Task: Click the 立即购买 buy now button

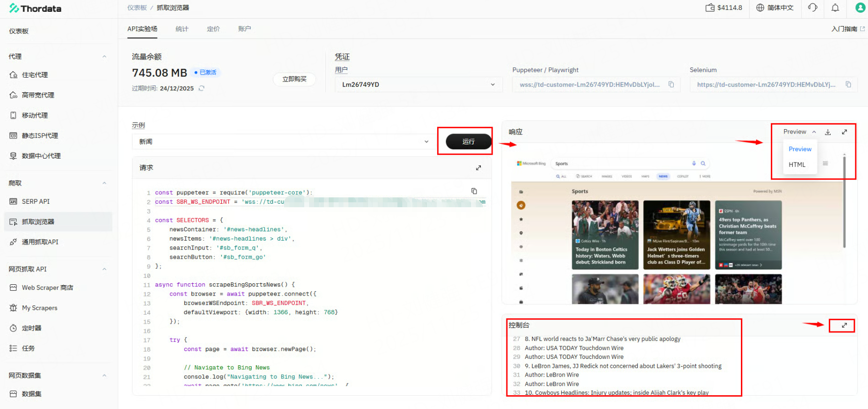Action: [294, 79]
